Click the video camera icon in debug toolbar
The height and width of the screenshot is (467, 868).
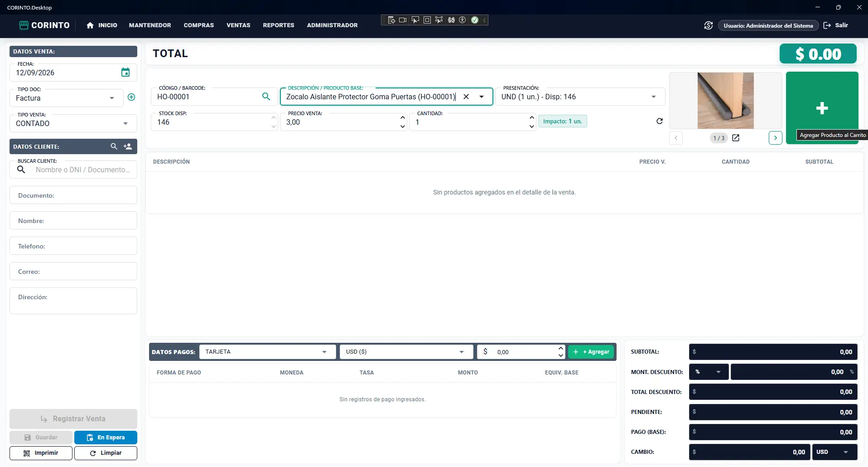click(x=403, y=20)
